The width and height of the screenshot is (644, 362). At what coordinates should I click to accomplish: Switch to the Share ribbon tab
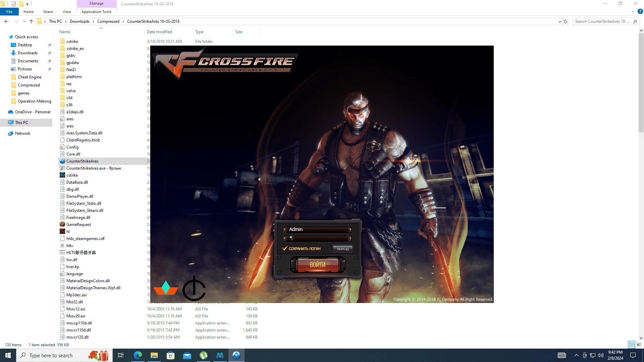click(x=48, y=12)
